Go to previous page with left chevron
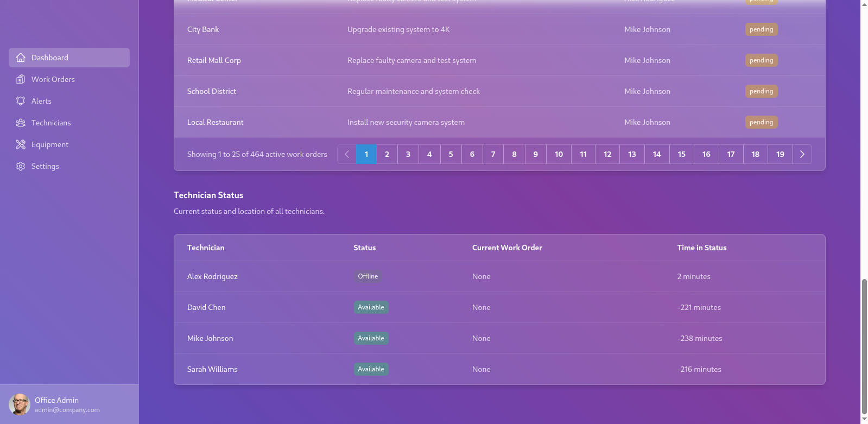Viewport: 868px width, 424px height. tap(347, 154)
